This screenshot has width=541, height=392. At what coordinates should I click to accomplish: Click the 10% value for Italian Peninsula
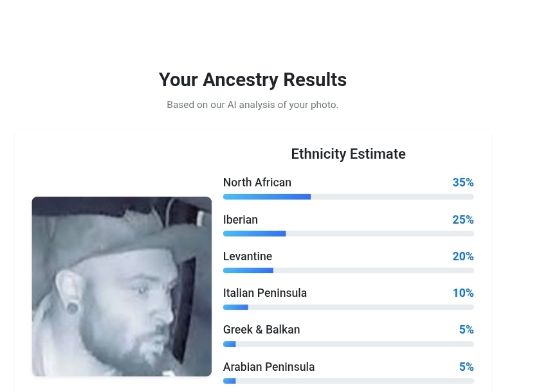coord(463,292)
